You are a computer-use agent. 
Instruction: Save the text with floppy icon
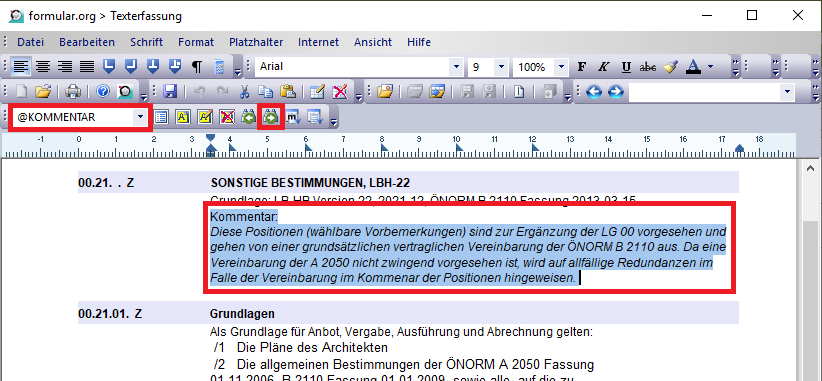pyautogui.click(x=169, y=92)
